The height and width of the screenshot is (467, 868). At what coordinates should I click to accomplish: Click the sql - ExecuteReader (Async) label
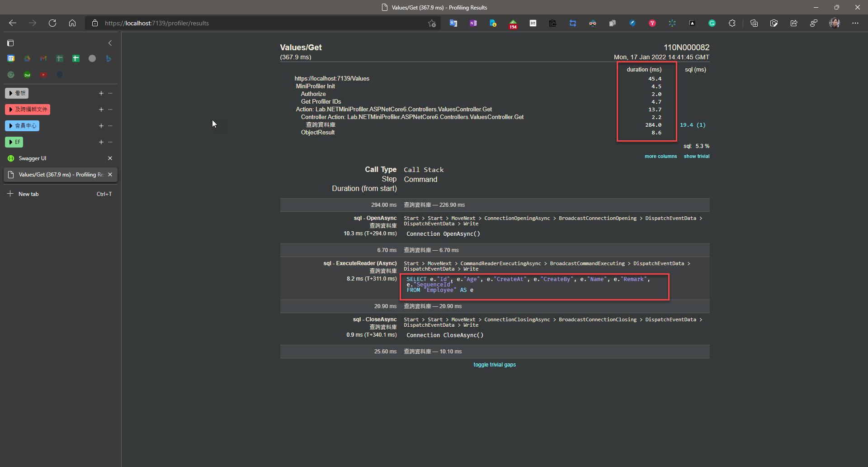pos(360,263)
